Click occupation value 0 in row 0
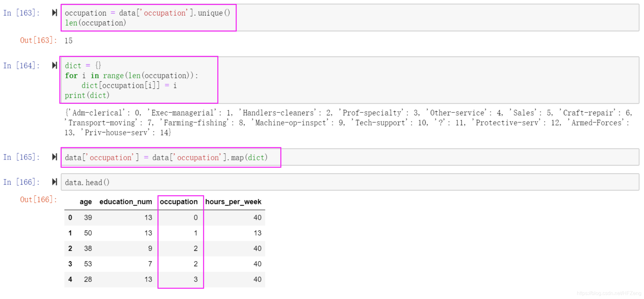This screenshot has width=644, height=299. [196, 218]
